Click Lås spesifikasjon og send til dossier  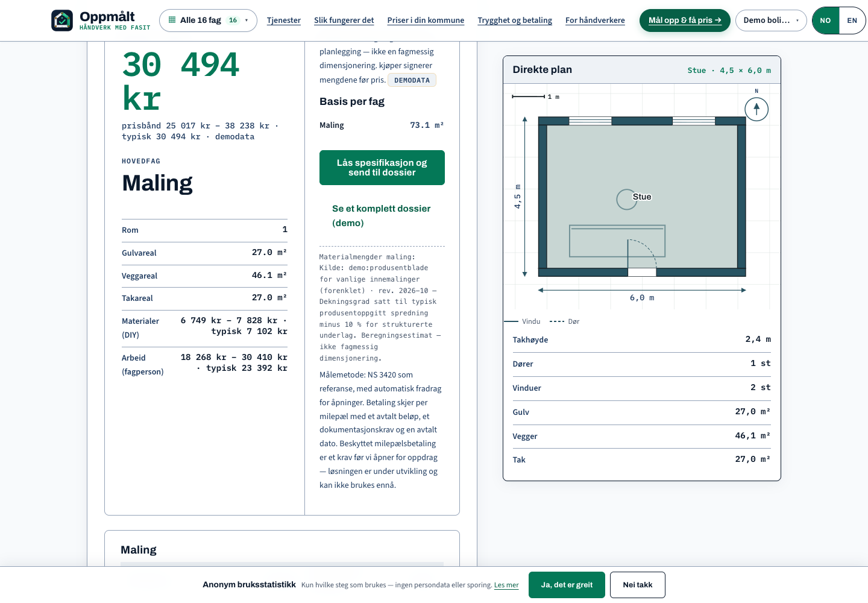382,168
